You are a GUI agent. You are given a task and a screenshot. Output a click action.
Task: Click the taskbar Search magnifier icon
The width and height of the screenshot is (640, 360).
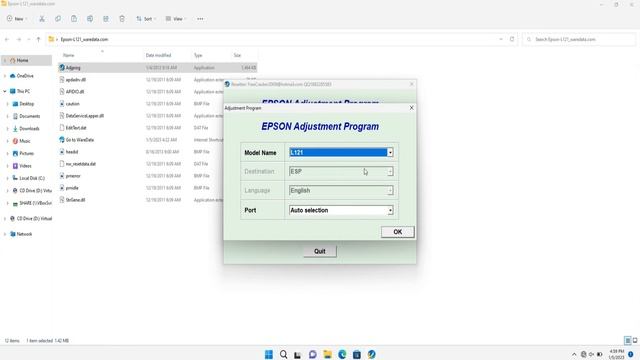pyautogui.click(x=283, y=354)
